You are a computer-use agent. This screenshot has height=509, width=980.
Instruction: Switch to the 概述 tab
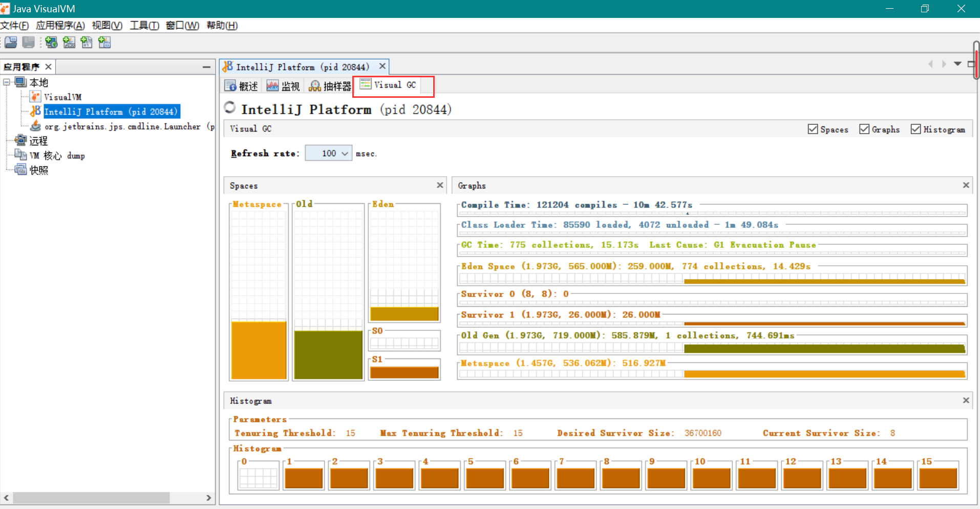coord(241,86)
